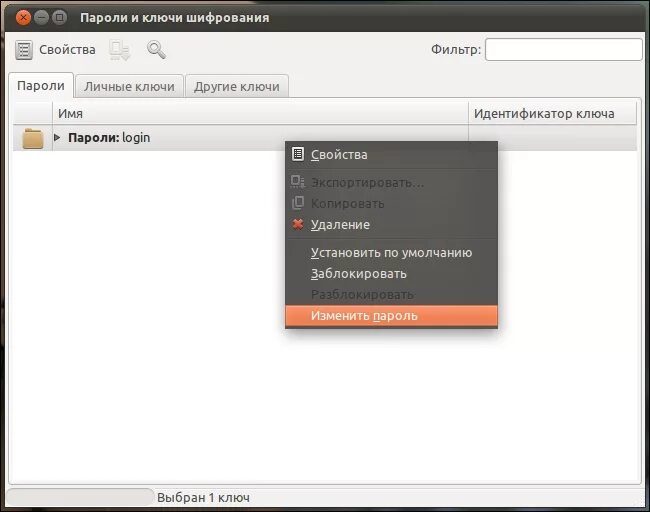The height and width of the screenshot is (512, 650).
Task: Click disabled Копировать menu entry
Action: point(391,204)
